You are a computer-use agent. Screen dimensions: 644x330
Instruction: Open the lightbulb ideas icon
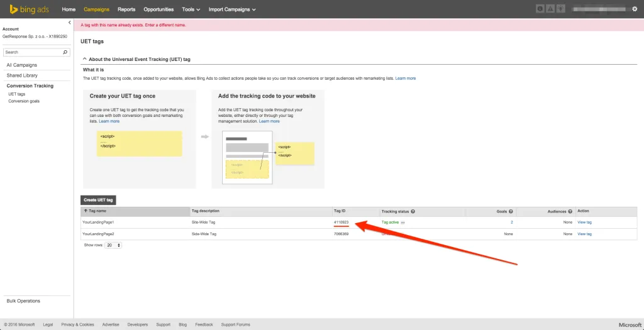(561, 9)
